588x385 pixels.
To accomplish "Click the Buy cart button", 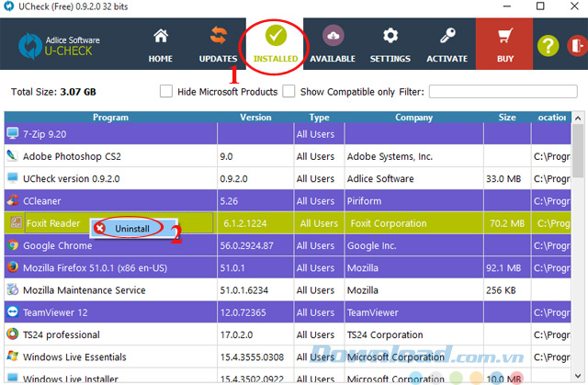I will (503, 44).
